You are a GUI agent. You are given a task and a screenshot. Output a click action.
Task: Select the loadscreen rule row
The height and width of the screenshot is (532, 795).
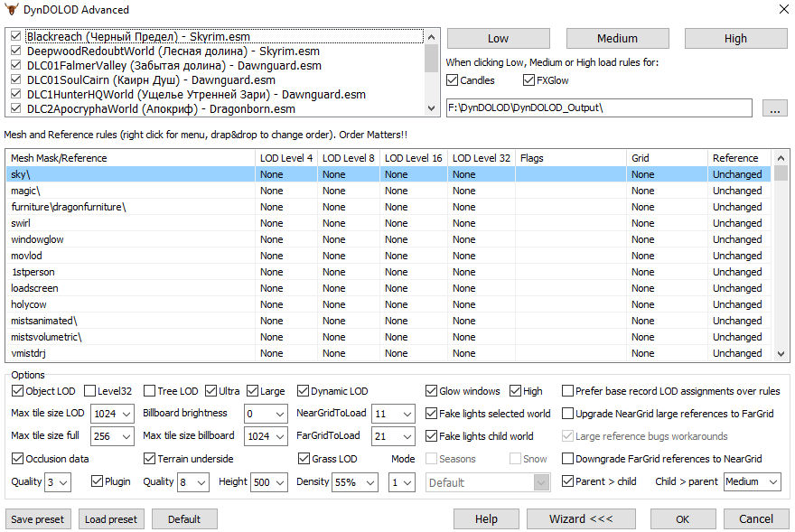[388, 288]
